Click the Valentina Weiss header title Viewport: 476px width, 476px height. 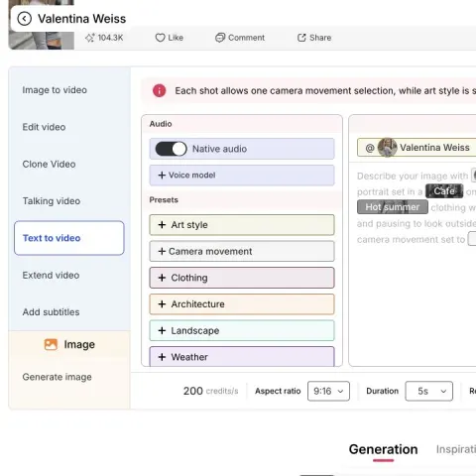81,19
